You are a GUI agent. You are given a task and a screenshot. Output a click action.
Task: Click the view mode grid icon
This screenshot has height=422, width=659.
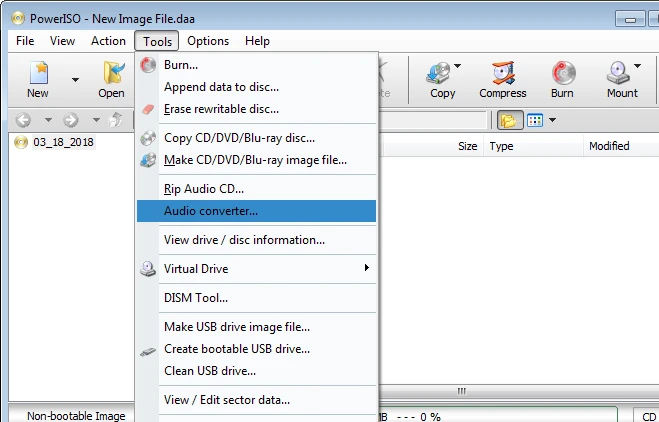click(535, 120)
